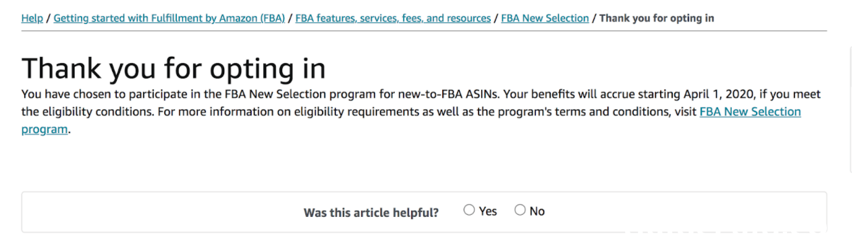Go to Getting started with Fulfillment by Amazon
The height and width of the screenshot is (250, 868).
[169, 18]
